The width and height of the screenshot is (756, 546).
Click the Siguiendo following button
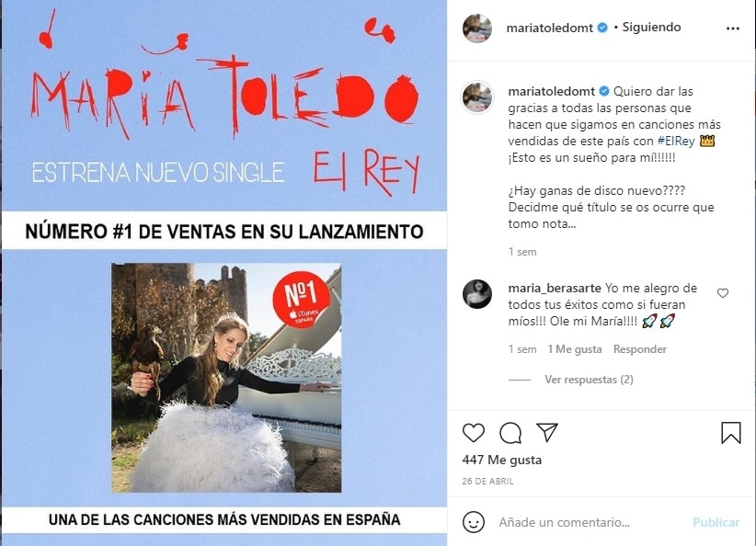click(651, 27)
